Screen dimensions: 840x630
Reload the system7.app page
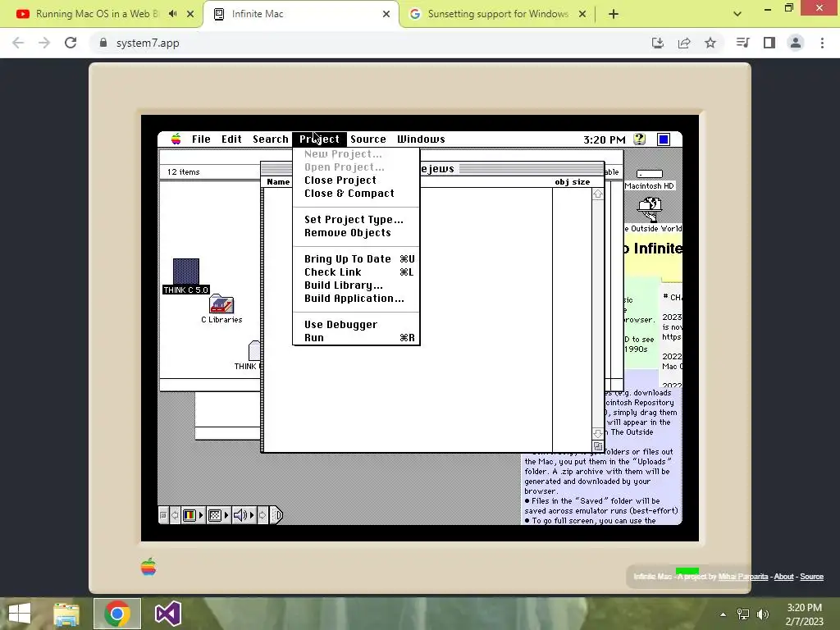coord(71,43)
